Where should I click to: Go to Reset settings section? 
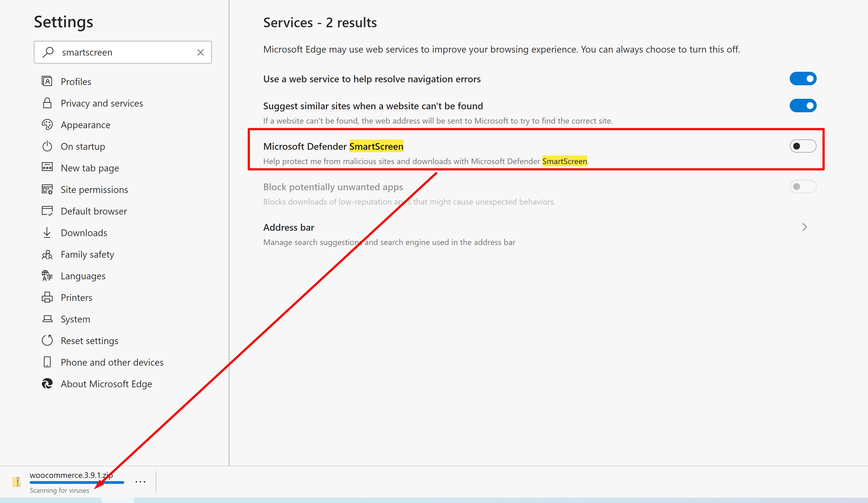[x=89, y=341]
